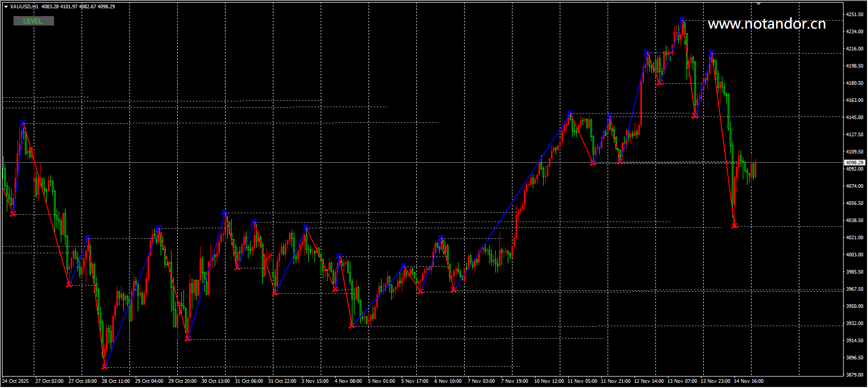Click the chart shift triangle on top edge

tap(759, 4)
